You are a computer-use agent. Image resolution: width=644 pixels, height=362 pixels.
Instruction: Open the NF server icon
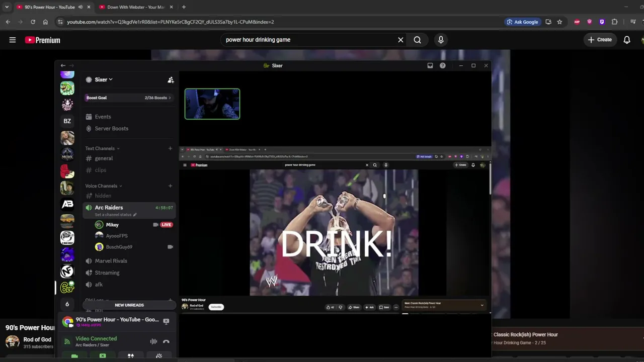(x=67, y=271)
